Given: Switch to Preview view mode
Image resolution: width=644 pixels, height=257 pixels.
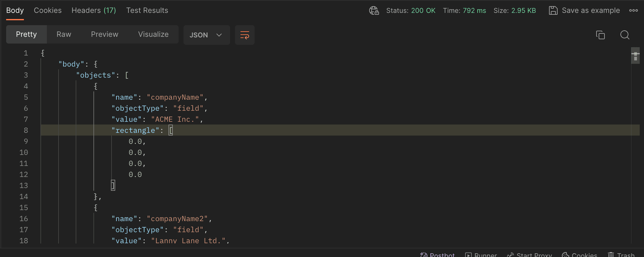Looking at the screenshot, I should point(104,34).
